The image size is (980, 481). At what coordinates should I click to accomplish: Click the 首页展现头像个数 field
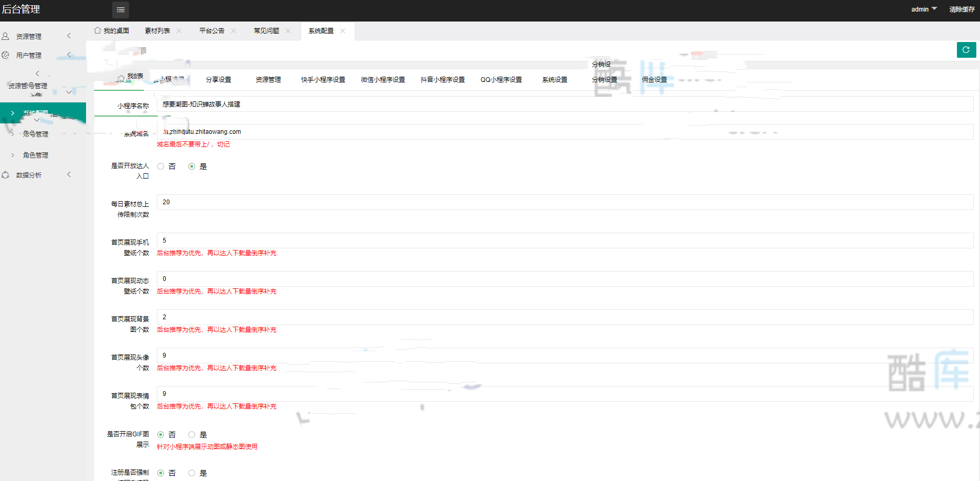click(565, 355)
